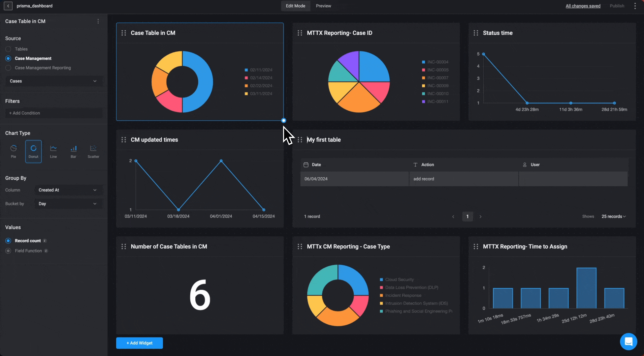644x356 pixels.
Task: Select the Tables source radio button
Action: tap(8, 49)
